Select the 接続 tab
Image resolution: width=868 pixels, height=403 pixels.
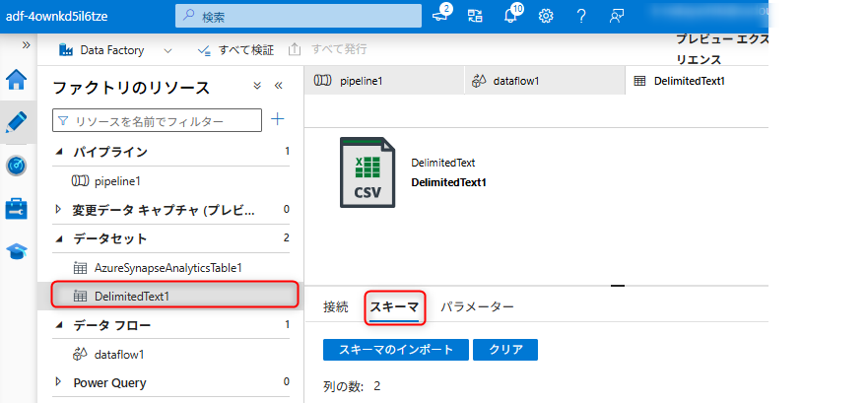point(336,306)
